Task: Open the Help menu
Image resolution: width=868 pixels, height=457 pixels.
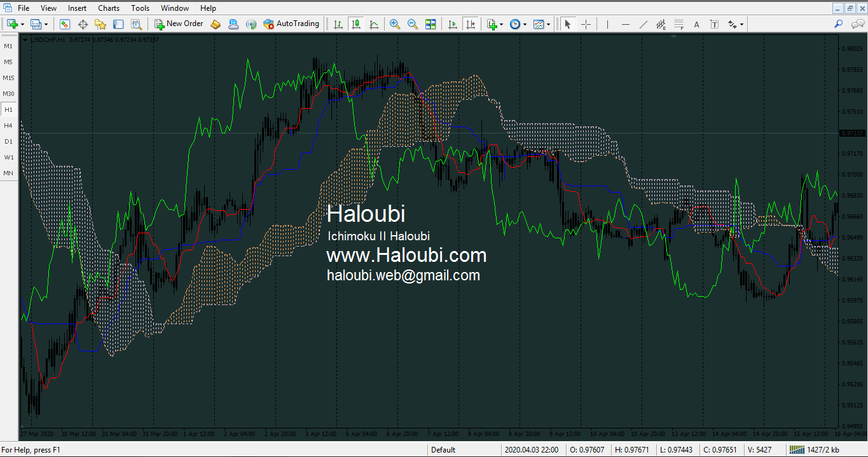Action: 208,8
